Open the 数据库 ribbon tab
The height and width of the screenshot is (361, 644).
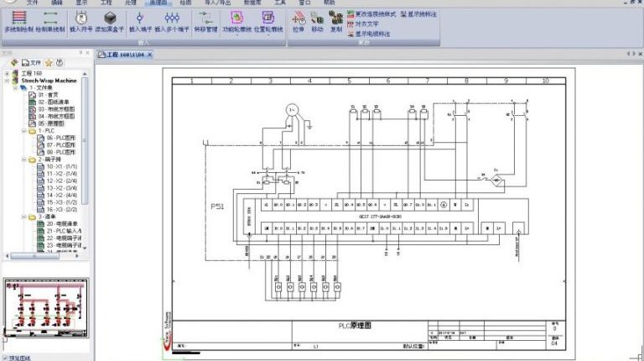[x=252, y=3]
